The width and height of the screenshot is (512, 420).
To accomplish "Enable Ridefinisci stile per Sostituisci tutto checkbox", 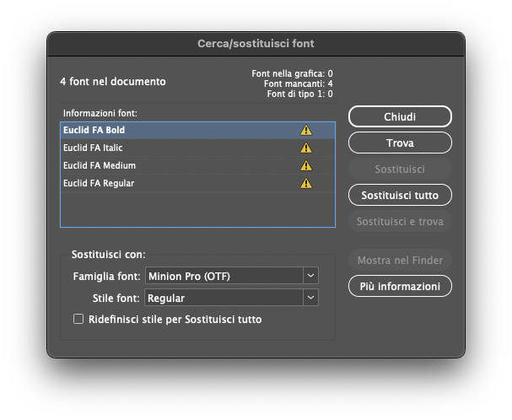I will [x=78, y=320].
